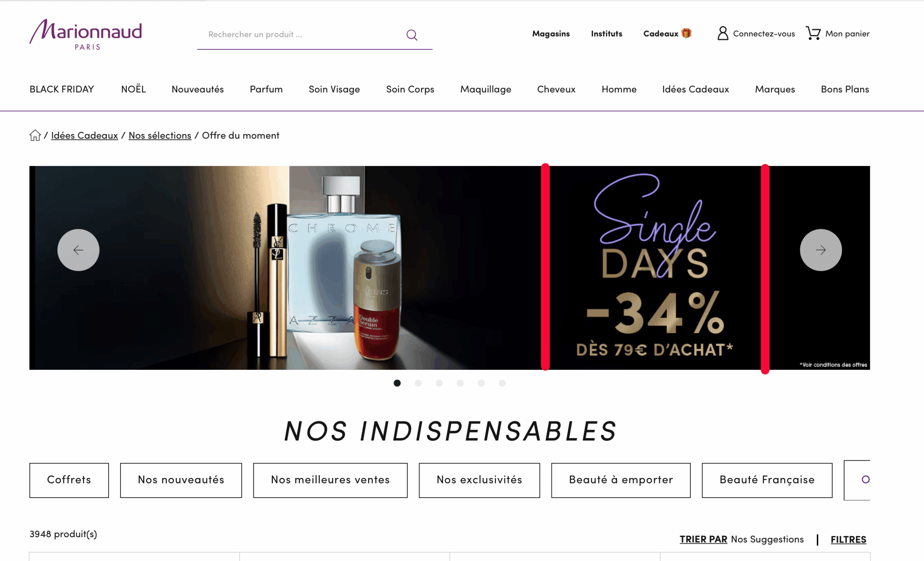Open the Black Friday menu

[x=62, y=89]
